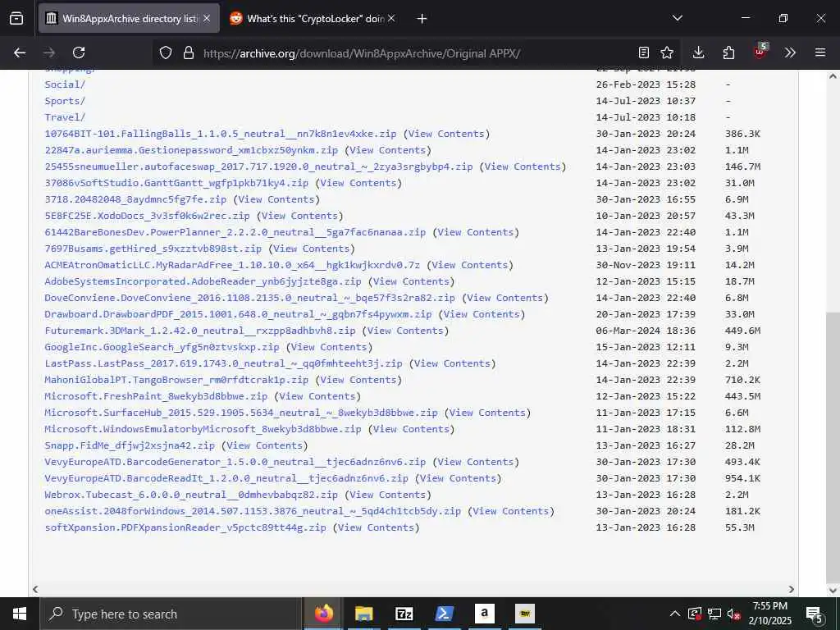This screenshot has width=840, height=630.
Task: Open Amazon app from taskbar
Action: (484, 614)
